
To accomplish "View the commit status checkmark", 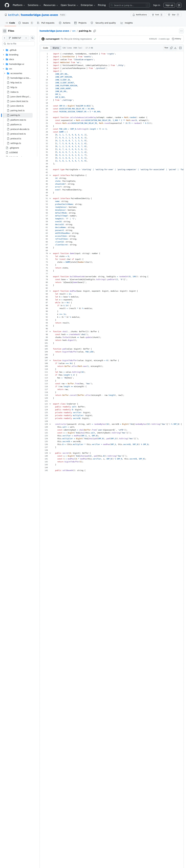I will coord(95,39).
